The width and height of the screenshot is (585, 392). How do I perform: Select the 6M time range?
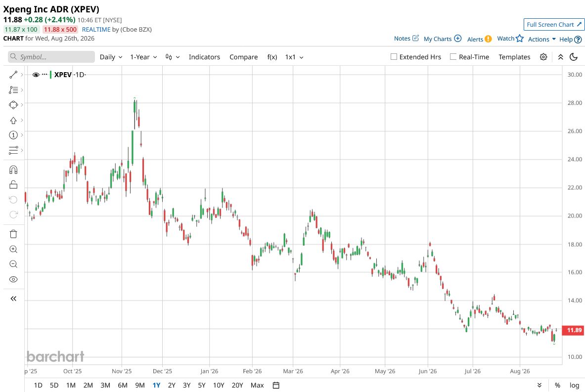pos(123,385)
